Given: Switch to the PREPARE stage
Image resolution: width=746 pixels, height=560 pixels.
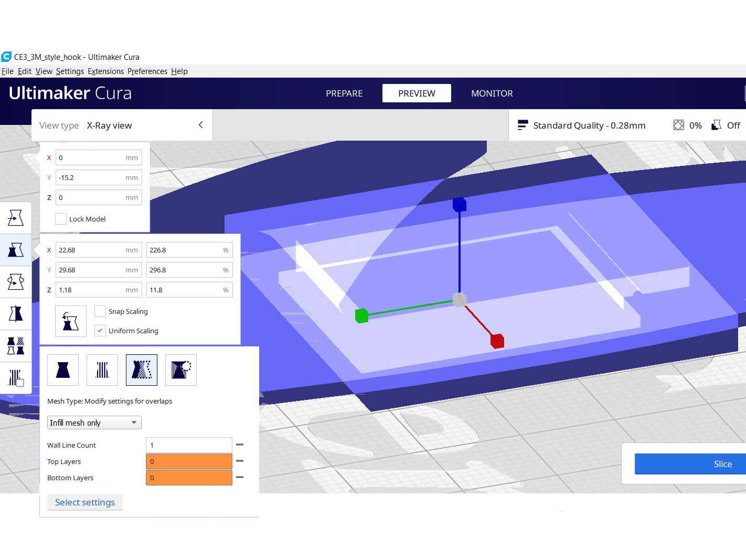Looking at the screenshot, I should pos(344,93).
